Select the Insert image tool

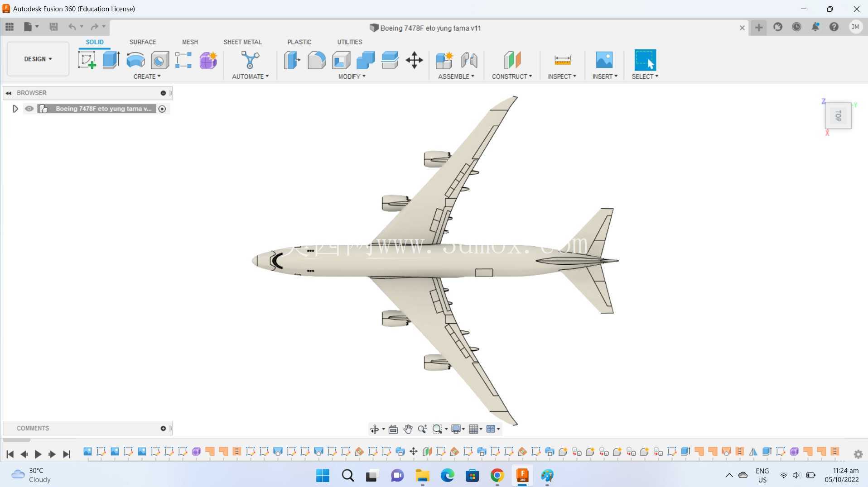(604, 60)
